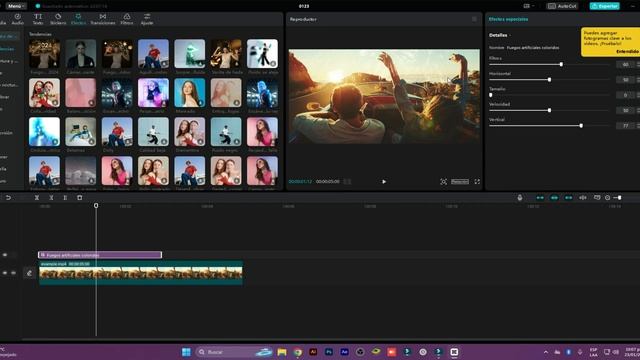Select the video clip on the timeline
This screenshot has width=640, height=360.
[x=141, y=273]
